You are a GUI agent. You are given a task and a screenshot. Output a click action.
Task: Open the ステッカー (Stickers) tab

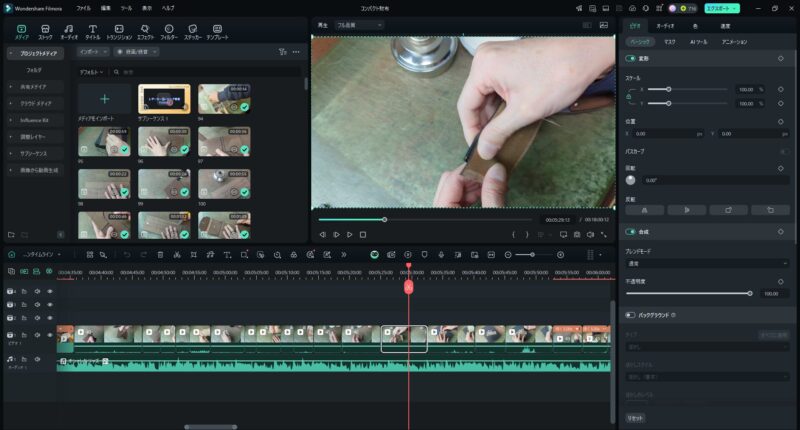(x=192, y=32)
